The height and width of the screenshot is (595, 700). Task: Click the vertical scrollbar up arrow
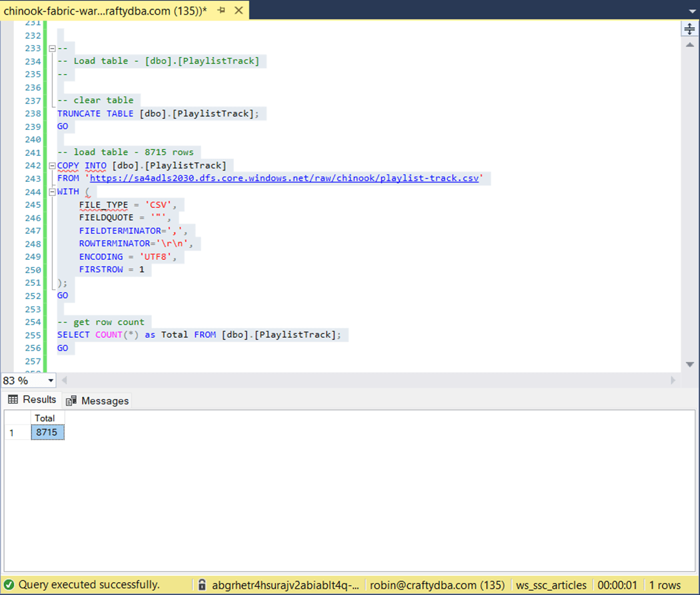tap(689, 45)
